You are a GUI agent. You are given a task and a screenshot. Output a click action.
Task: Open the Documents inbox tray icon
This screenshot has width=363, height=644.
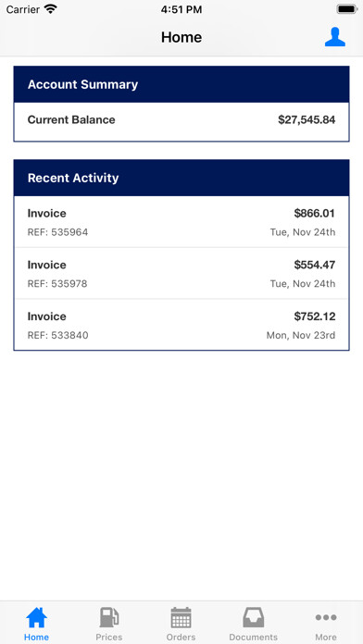[253, 617]
